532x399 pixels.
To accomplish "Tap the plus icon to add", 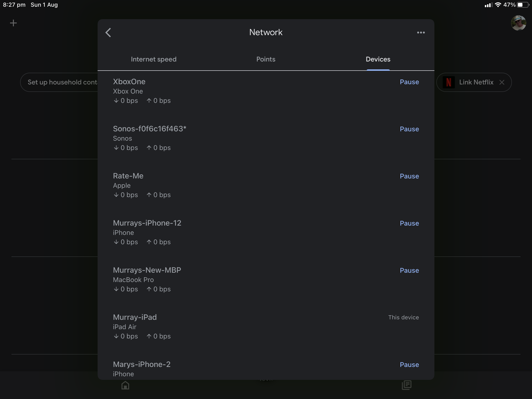I will pos(13,23).
